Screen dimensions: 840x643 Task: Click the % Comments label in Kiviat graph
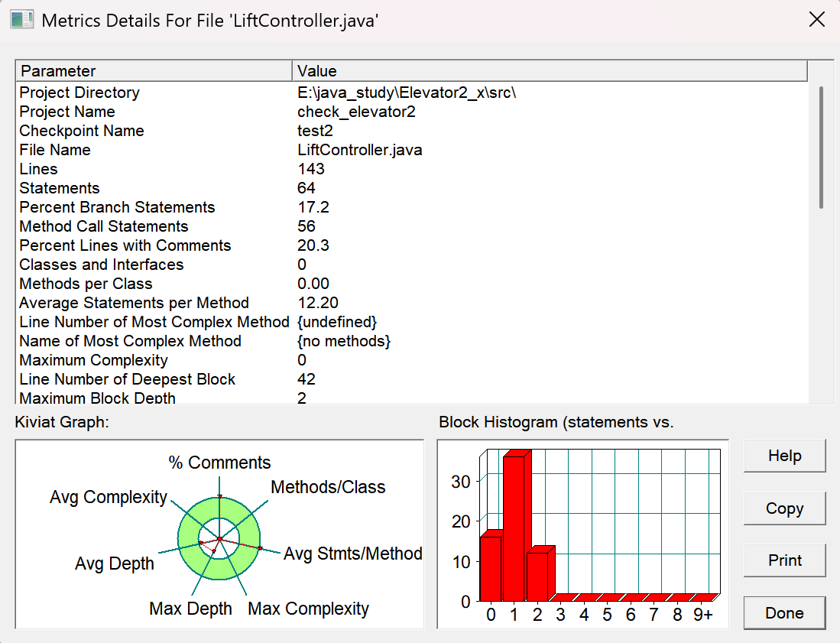pyautogui.click(x=219, y=463)
